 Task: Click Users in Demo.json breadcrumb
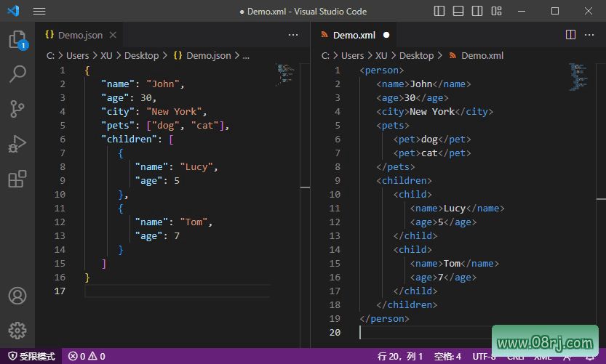pyautogui.click(x=77, y=56)
